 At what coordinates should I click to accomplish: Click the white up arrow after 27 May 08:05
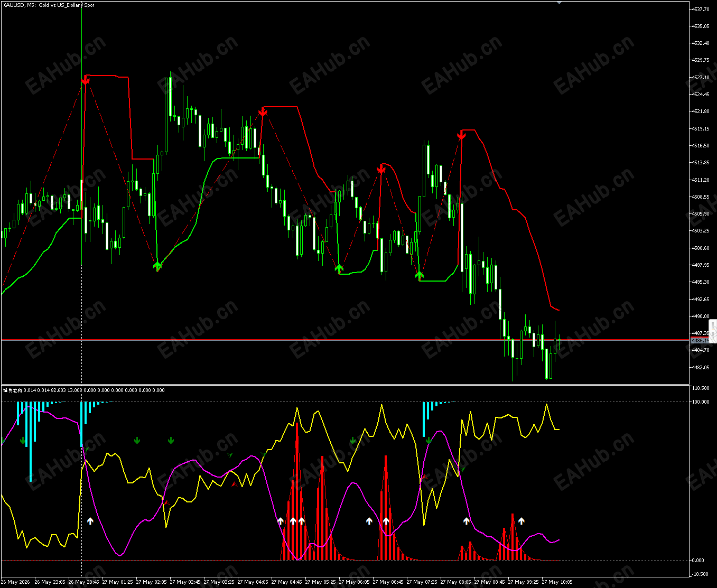tap(466, 521)
